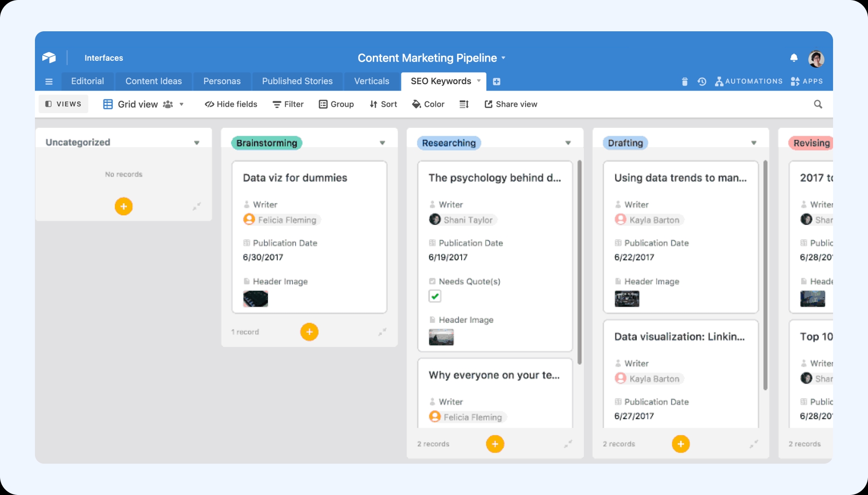Open Sort options
Image resolution: width=868 pixels, height=495 pixels.
383,104
